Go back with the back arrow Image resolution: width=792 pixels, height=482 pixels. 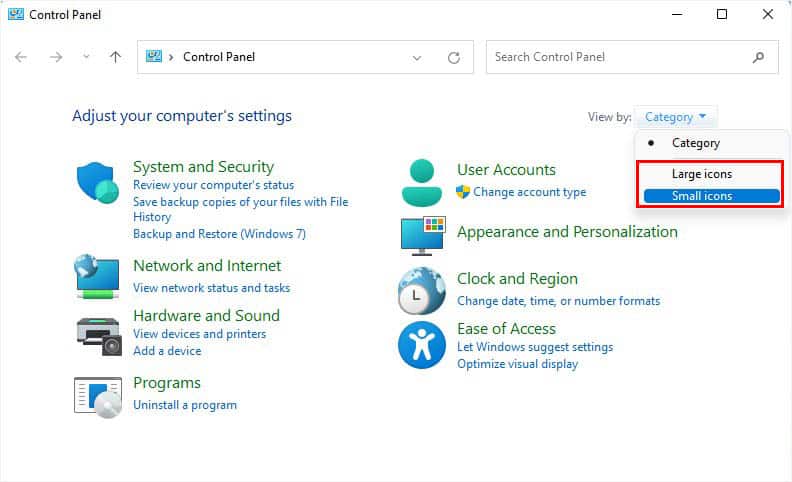click(x=21, y=57)
